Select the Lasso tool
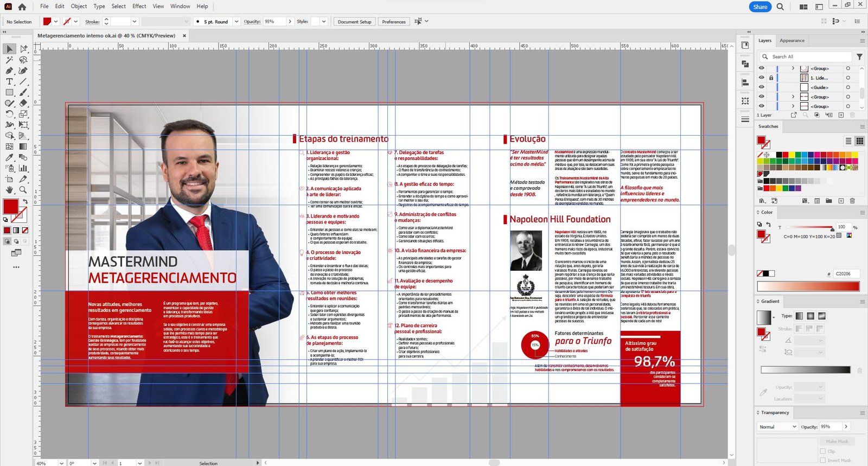Viewport: 868px width, 466px height. point(23,60)
